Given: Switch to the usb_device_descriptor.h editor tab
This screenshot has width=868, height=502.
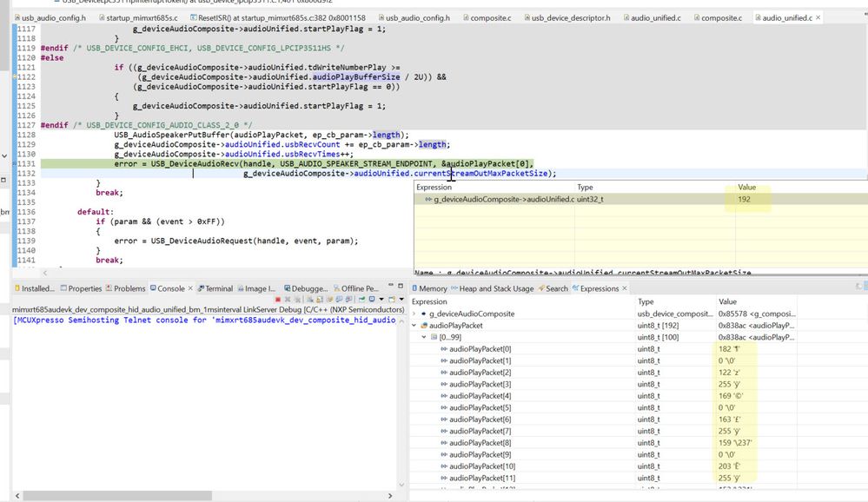Looking at the screenshot, I should (x=567, y=17).
